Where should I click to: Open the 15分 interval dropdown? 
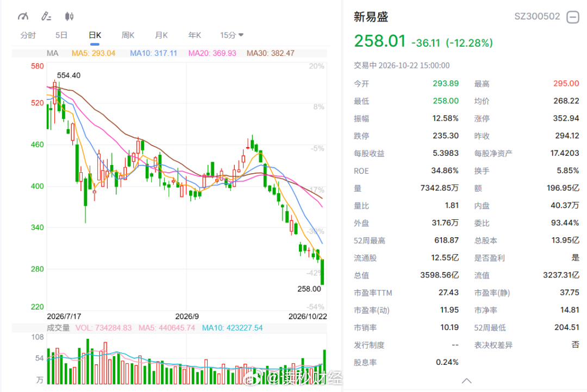[x=232, y=35]
